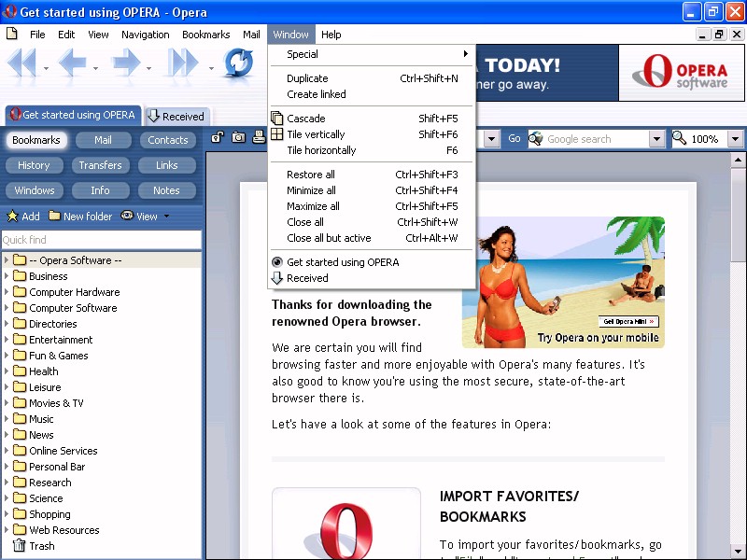Open the Fast Forward dropdown arrow

211,68
